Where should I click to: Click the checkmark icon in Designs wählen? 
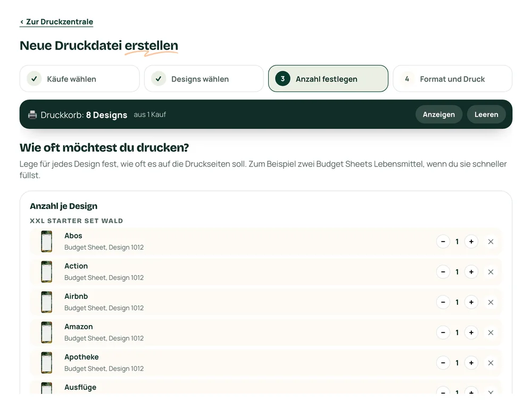[x=159, y=79]
